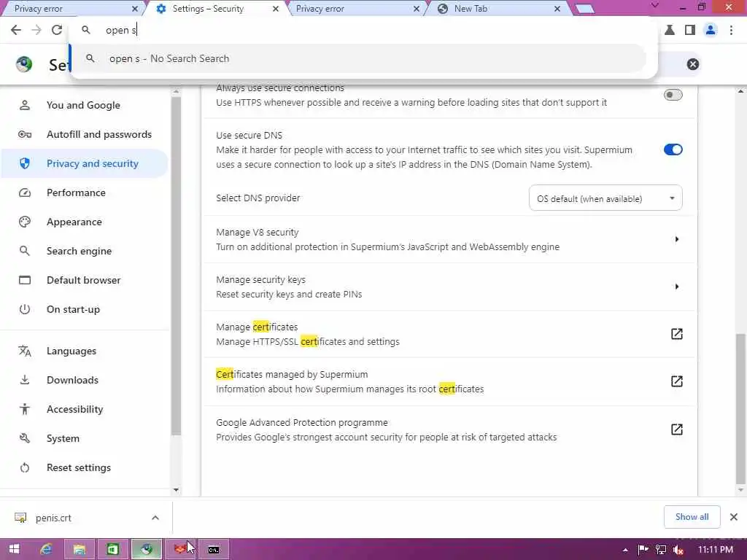Click the forward navigation arrow
This screenshot has width=747, height=560.
[36, 30]
